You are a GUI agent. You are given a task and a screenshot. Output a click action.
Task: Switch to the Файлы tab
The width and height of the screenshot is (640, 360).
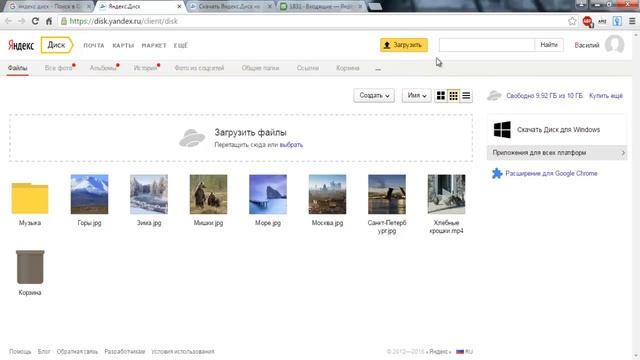click(x=18, y=68)
